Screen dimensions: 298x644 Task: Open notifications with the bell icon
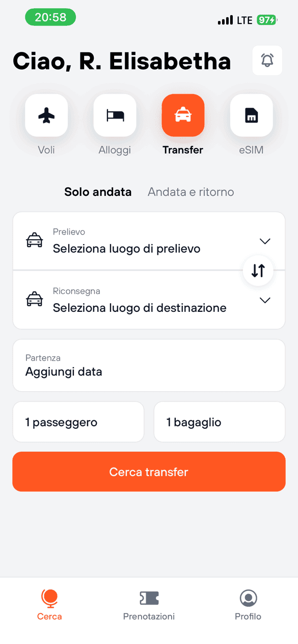point(267,60)
